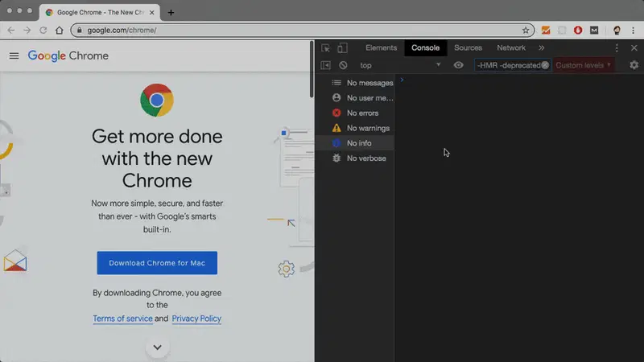Close the Google Chrome tab
644x362 pixels.
tap(152, 13)
